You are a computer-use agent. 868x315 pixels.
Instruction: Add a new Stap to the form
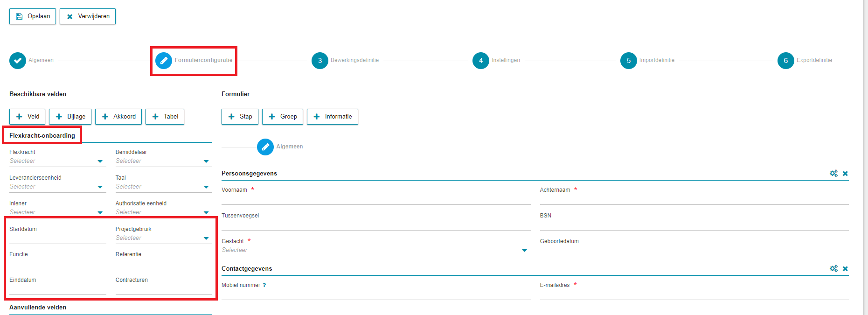[x=240, y=117]
